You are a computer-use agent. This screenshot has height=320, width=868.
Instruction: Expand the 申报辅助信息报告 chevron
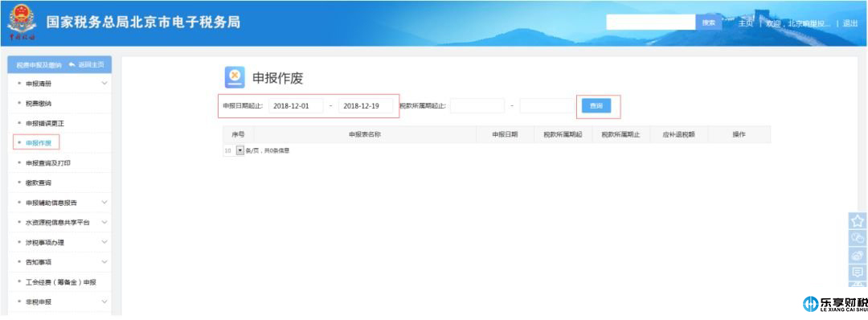point(104,203)
